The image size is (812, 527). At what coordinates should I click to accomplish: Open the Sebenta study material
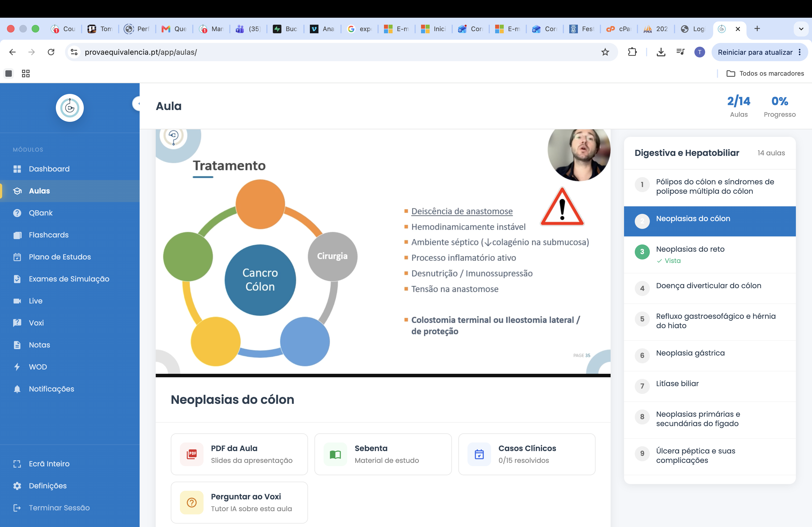383,454
